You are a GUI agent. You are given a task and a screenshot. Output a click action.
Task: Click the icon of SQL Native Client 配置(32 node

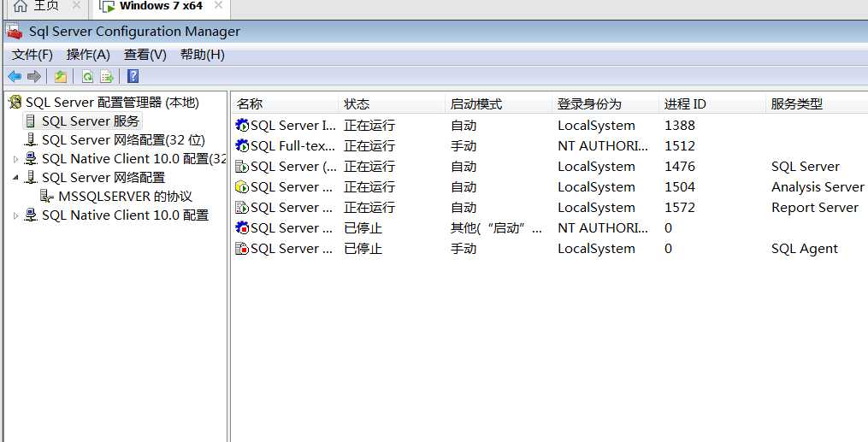click(x=31, y=159)
